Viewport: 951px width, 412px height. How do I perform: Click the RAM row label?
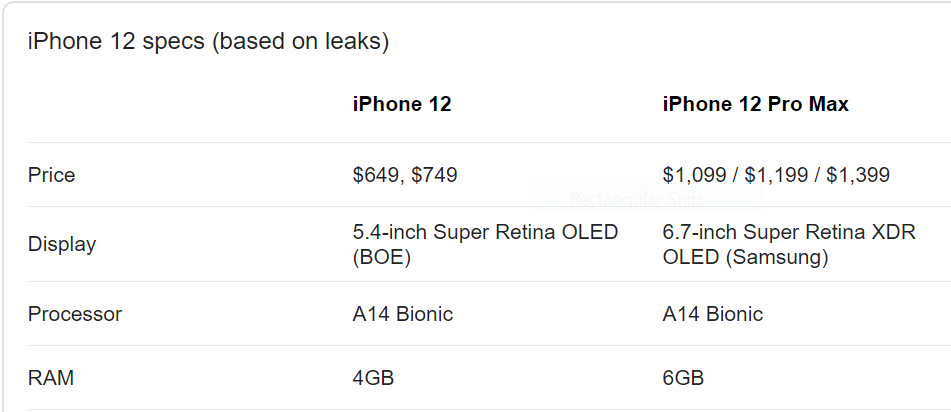51,378
